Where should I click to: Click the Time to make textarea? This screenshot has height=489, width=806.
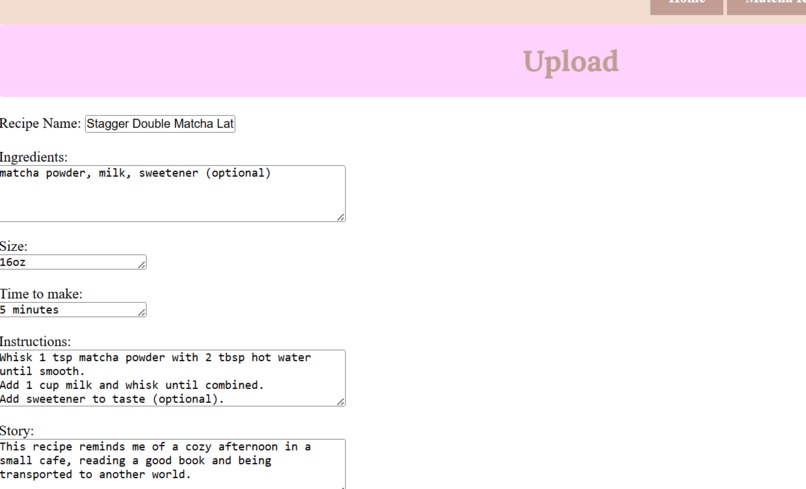point(72,310)
